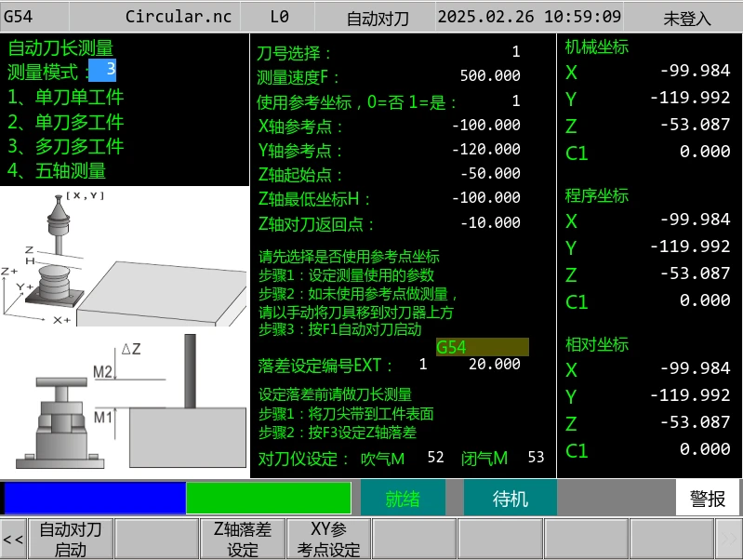Go back with the << softkey

click(x=13, y=540)
